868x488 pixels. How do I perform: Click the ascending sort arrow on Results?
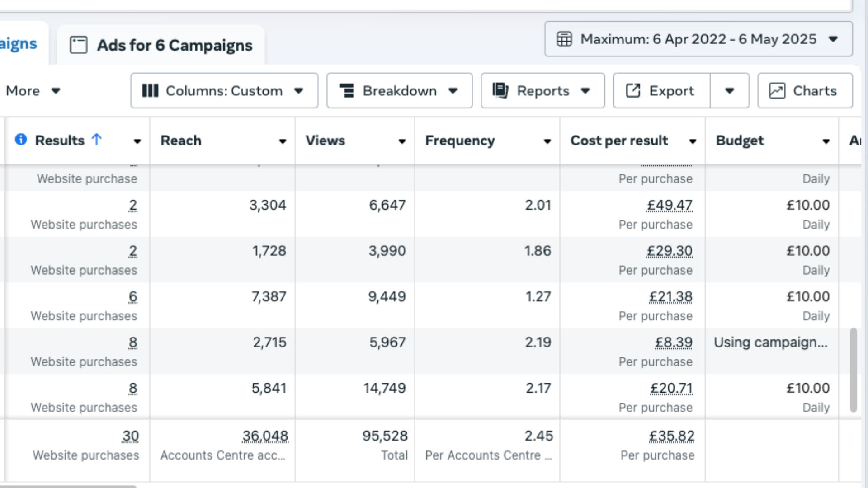[x=96, y=140]
